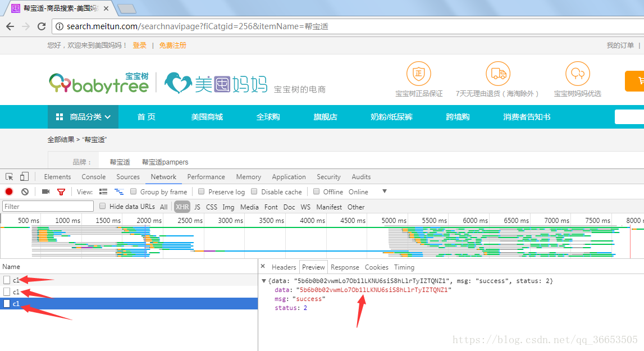Click the 美囤妈妈 dolphin logo
This screenshot has height=351, width=644.
click(x=216, y=84)
